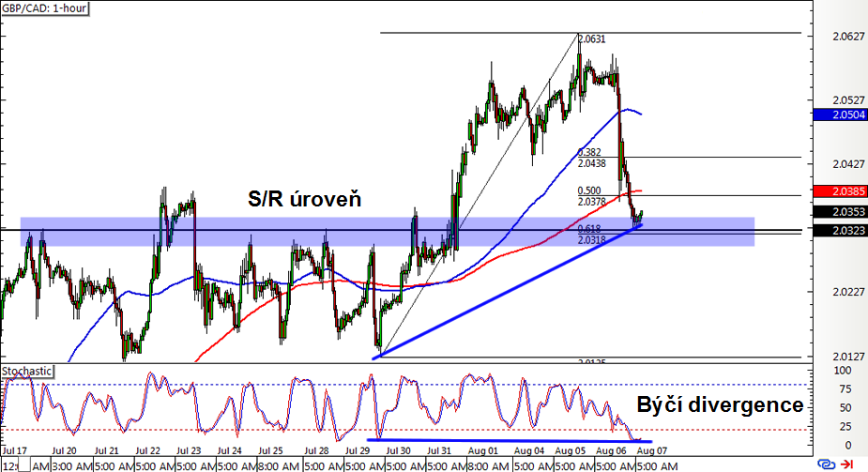
Task: Click the 2.0438 Fibonacci price label
Action: [x=592, y=163]
